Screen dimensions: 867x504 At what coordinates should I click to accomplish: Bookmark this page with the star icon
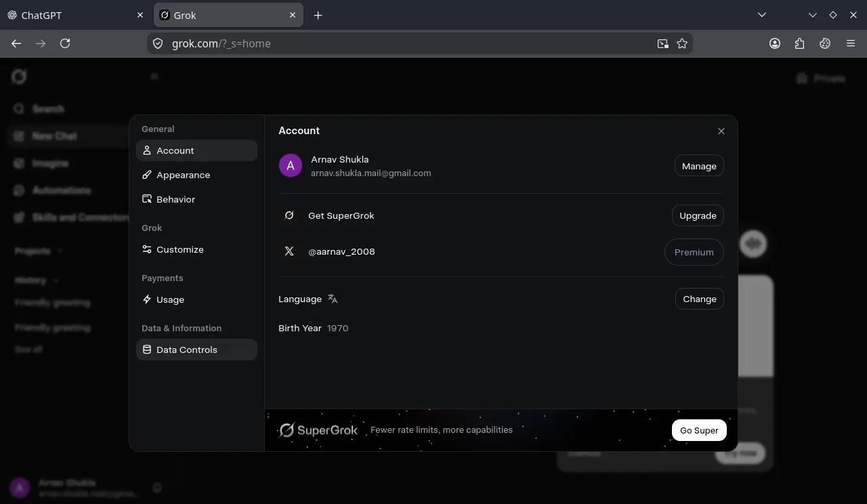tap(682, 43)
